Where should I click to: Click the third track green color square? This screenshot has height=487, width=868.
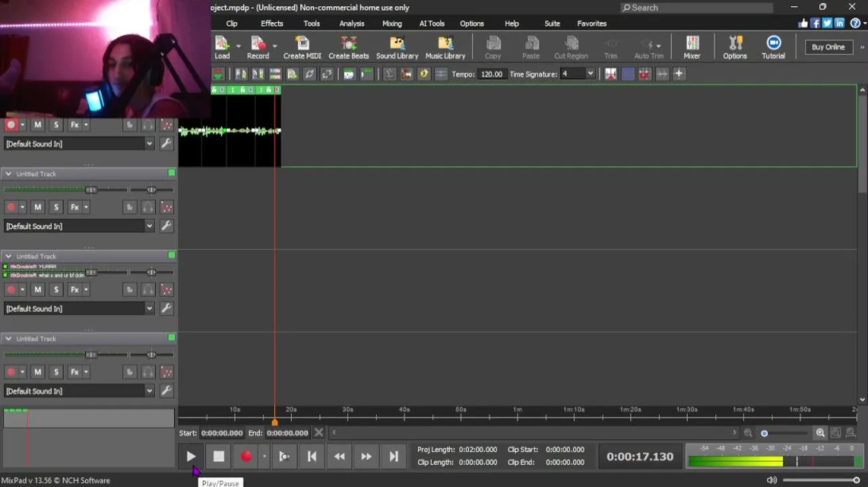click(172, 256)
